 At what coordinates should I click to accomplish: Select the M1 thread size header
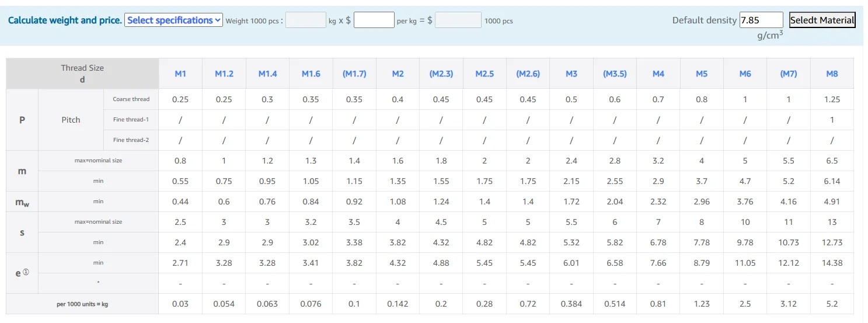click(x=180, y=74)
